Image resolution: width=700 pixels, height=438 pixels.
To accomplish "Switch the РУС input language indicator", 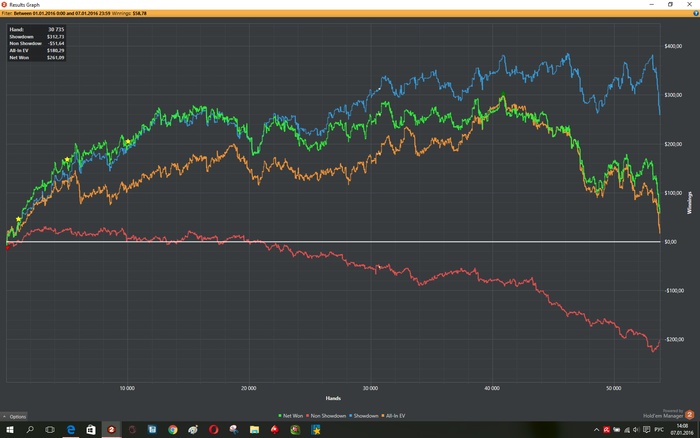I will pyautogui.click(x=659, y=430).
